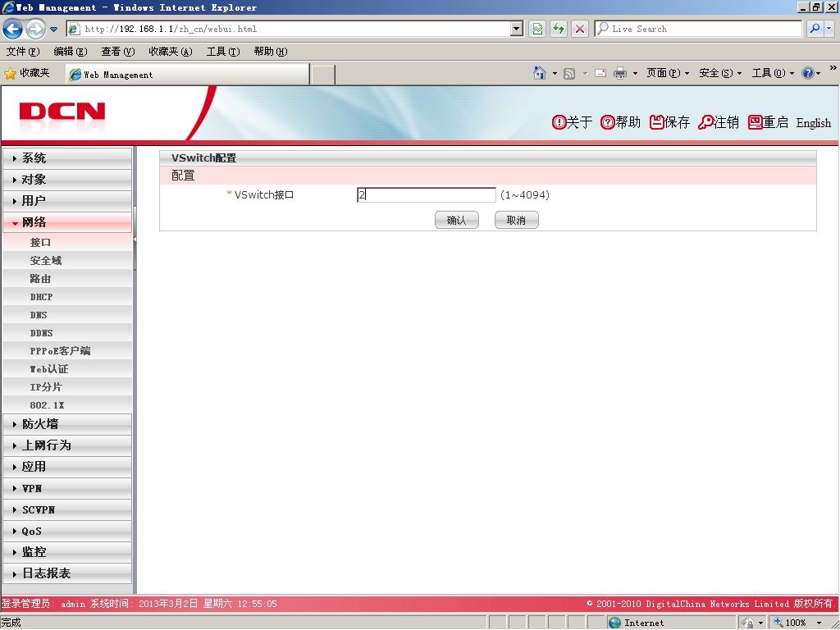
Task: Open the 查看(V) menu
Action: click(118, 52)
